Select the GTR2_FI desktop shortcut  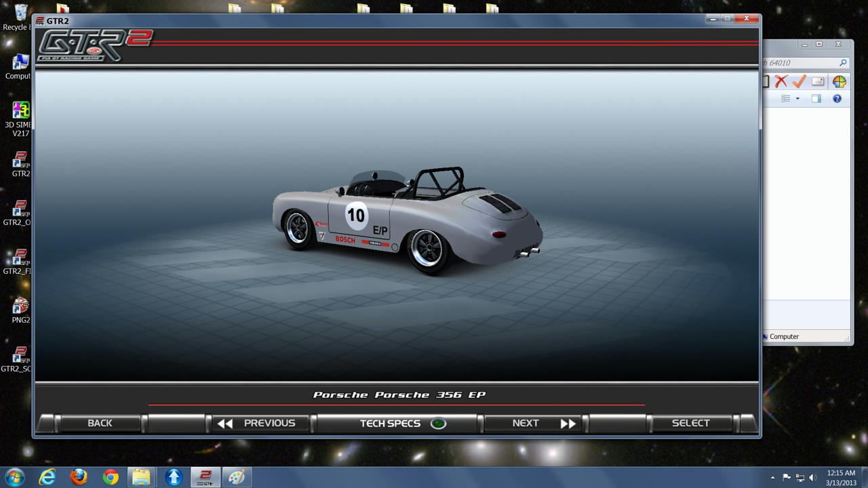[19, 262]
